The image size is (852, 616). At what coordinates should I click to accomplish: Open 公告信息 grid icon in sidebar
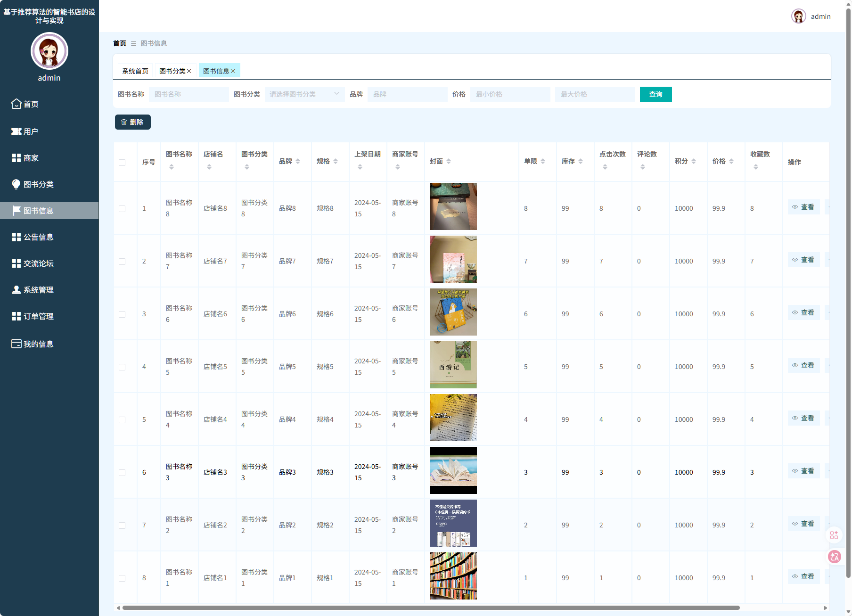16,237
